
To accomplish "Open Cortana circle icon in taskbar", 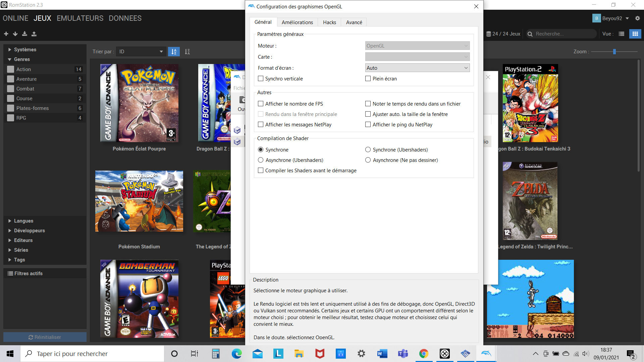I will 174,354.
